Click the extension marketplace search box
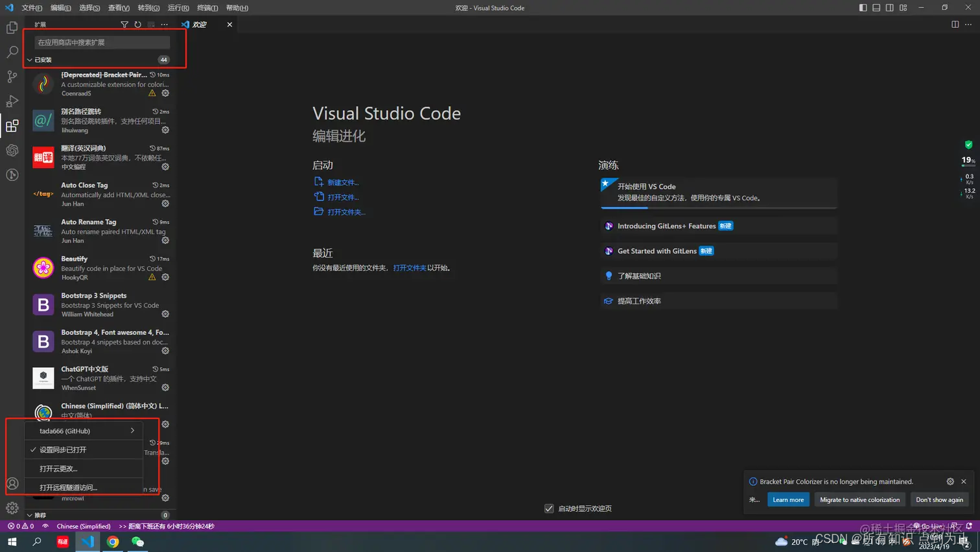 (102, 42)
